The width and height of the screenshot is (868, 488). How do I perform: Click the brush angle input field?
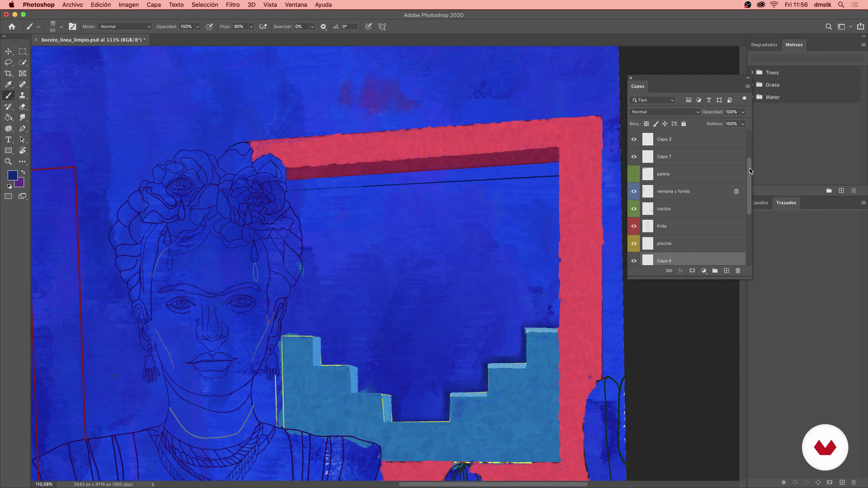click(x=349, y=27)
